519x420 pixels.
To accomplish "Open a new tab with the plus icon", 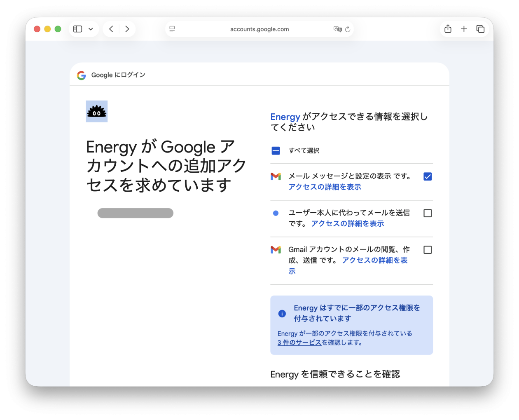I will [x=464, y=29].
